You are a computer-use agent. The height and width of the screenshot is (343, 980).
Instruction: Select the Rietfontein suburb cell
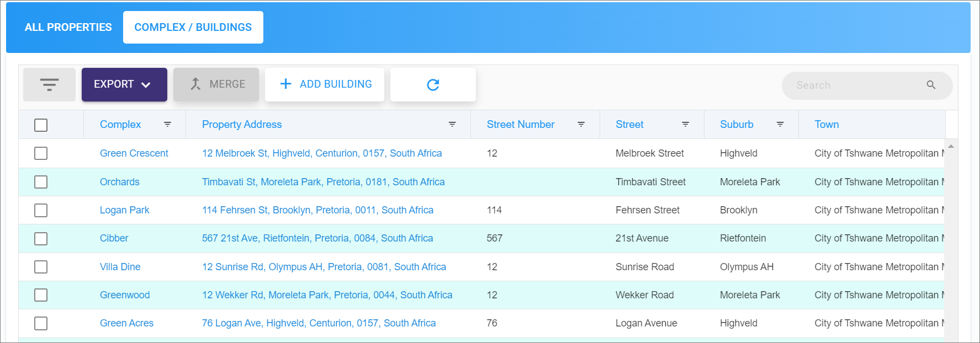(743, 238)
